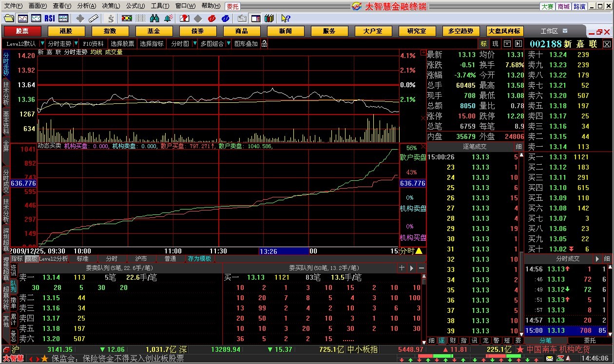Click the RSI indicator toolbar icon
This screenshot has height=364, width=614.
(x=49, y=18)
